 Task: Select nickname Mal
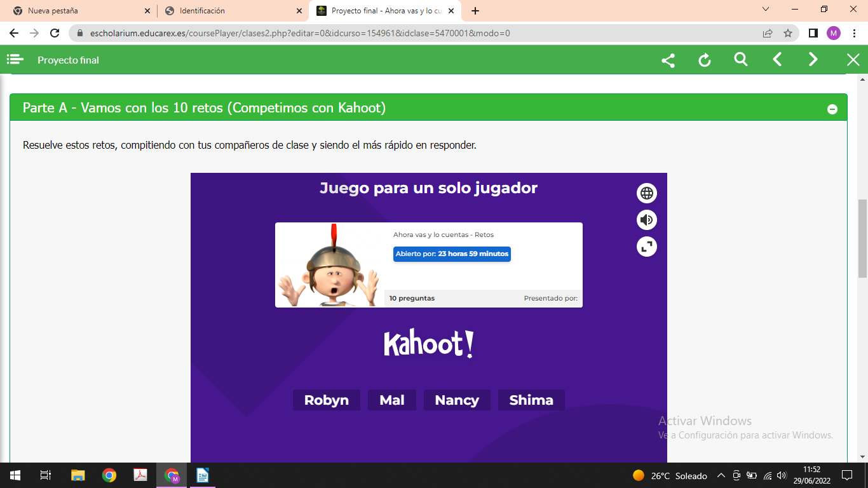[392, 400]
